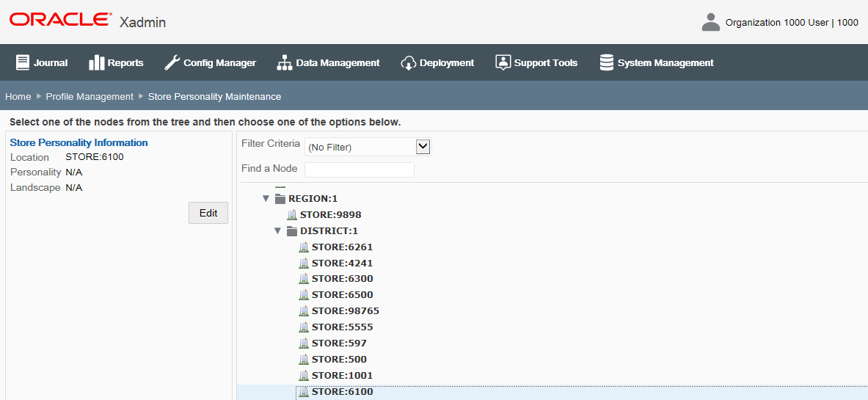Click the Location value STORE:6100
The image size is (868, 400).
[95, 157]
